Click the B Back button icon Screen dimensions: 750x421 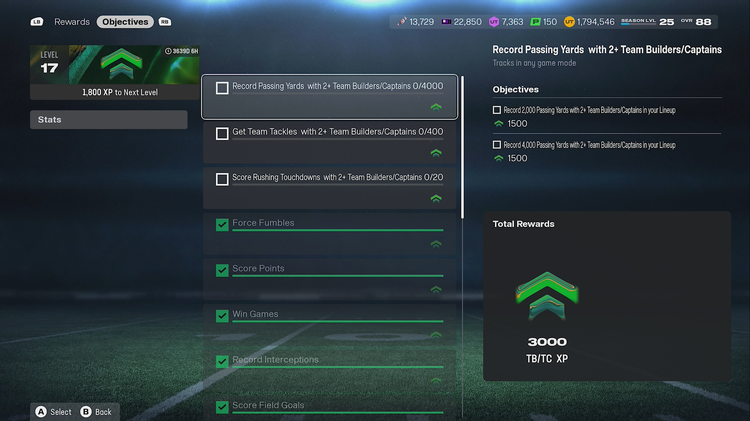(86, 411)
